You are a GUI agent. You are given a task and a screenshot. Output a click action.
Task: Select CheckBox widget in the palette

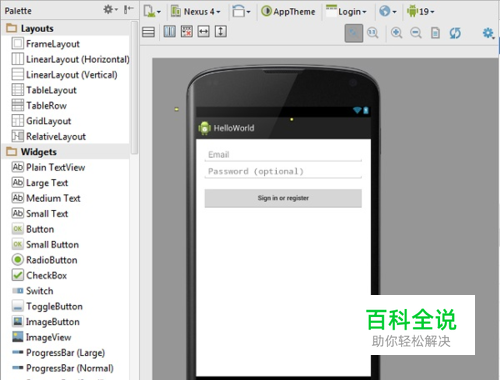(x=39, y=275)
